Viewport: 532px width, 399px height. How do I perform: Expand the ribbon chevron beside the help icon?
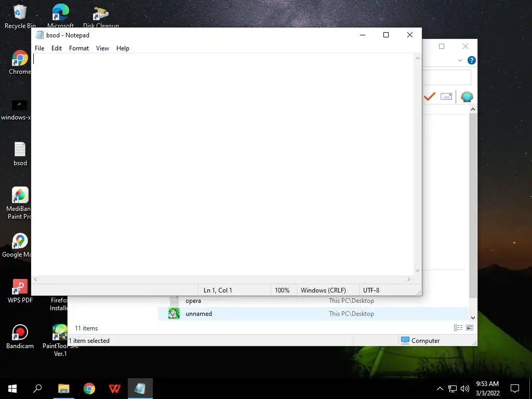click(460, 60)
